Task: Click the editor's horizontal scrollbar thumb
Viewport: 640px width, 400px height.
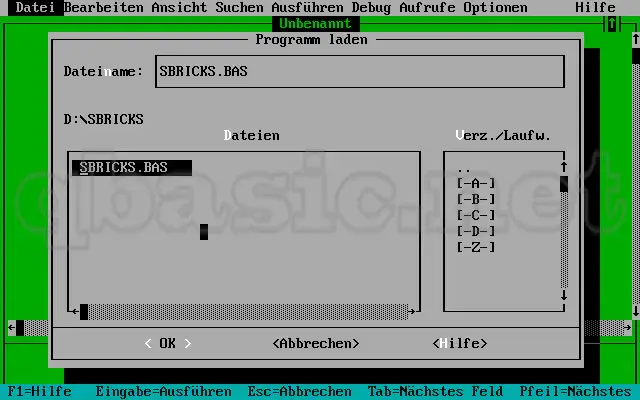Action: click(20, 328)
